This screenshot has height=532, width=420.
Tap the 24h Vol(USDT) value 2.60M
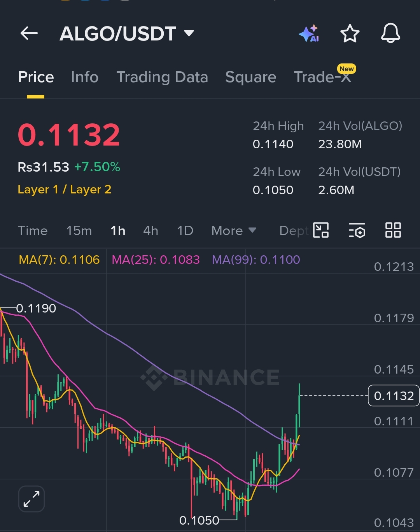pyautogui.click(x=336, y=190)
